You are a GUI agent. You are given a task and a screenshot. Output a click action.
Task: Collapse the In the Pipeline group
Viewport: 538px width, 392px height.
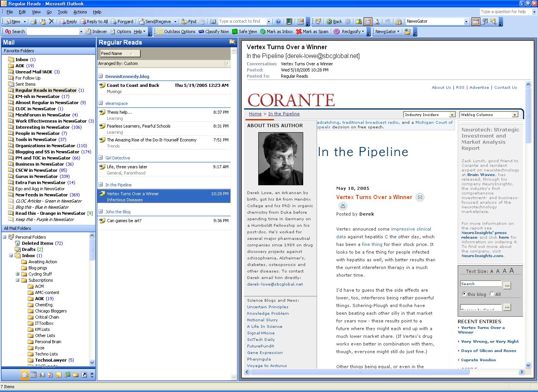101,184
